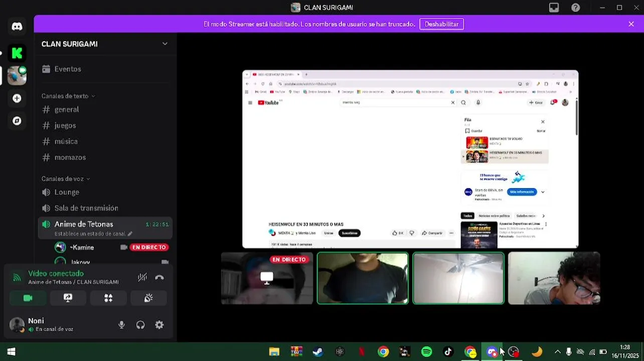Image resolution: width=644 pixels, height=361 pixels.
Task: Select the ceiling fan participant video tile
Action: [458, 278]
